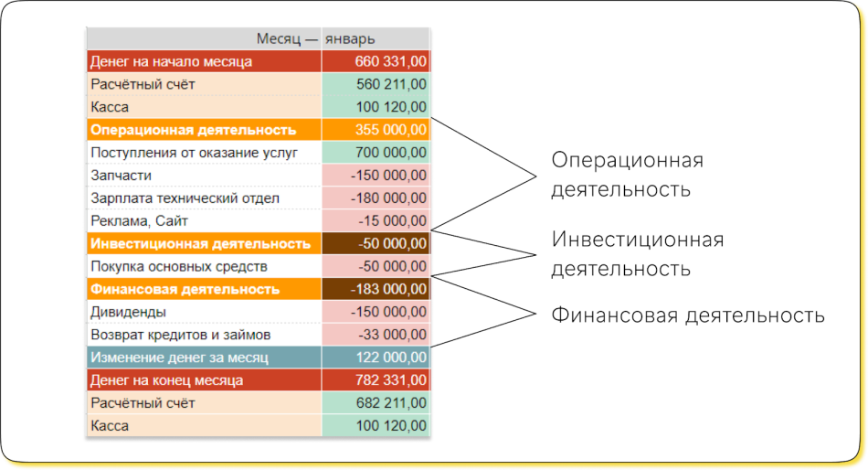Select the end-of-month total 782 331,00
868x470 pixels.
coord(376,380)
